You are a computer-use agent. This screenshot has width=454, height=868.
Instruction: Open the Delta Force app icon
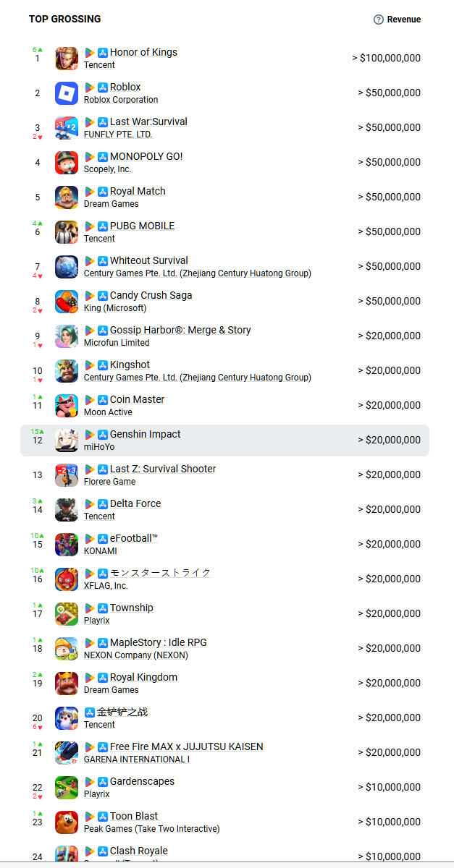tap(67, 510)
